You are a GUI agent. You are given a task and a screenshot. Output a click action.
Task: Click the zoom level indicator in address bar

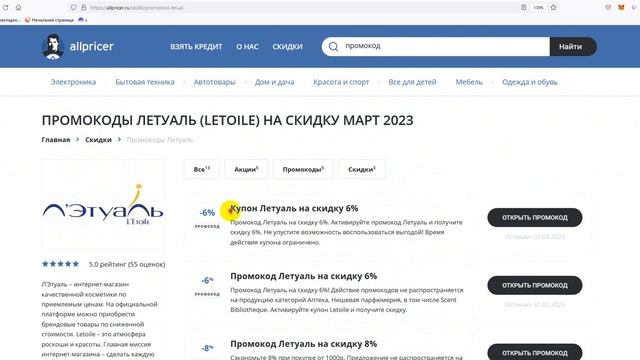539,7
